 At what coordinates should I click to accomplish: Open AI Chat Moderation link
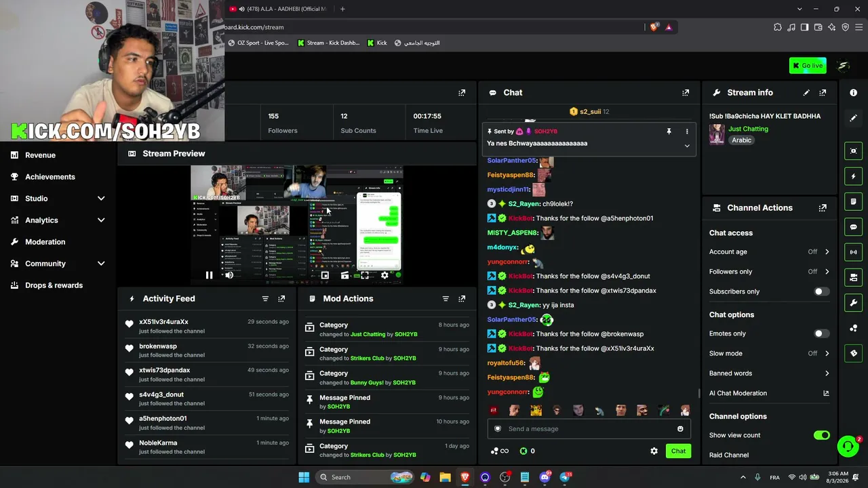pyautogui.click(x=769, y=393)
